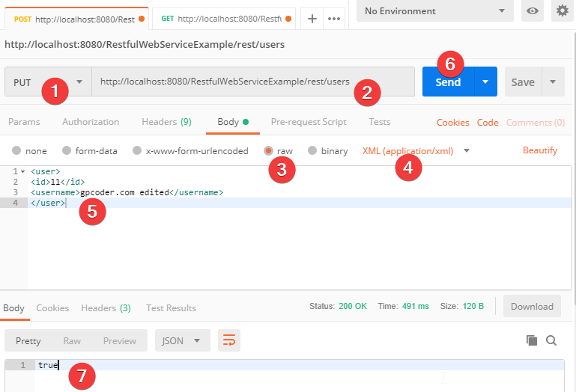Open the Params tab
The width and height of the screenshot is (576, 392).
[24, 122]
